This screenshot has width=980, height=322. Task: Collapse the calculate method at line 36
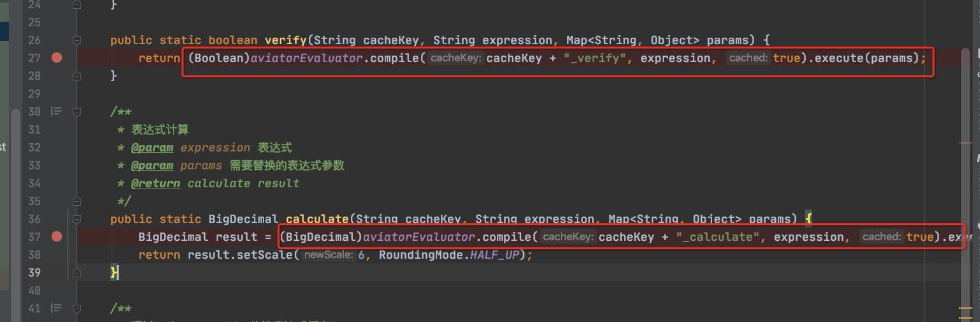[x=77, y=219]
